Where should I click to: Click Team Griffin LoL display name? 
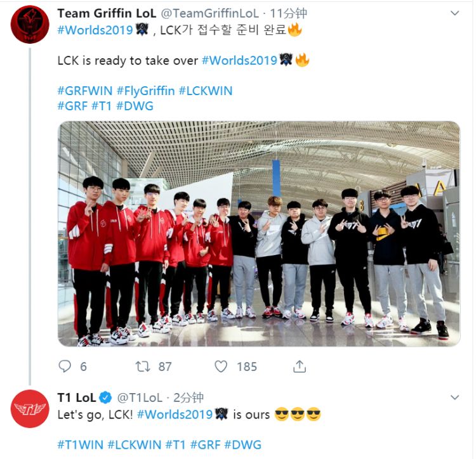pos(107,13)
